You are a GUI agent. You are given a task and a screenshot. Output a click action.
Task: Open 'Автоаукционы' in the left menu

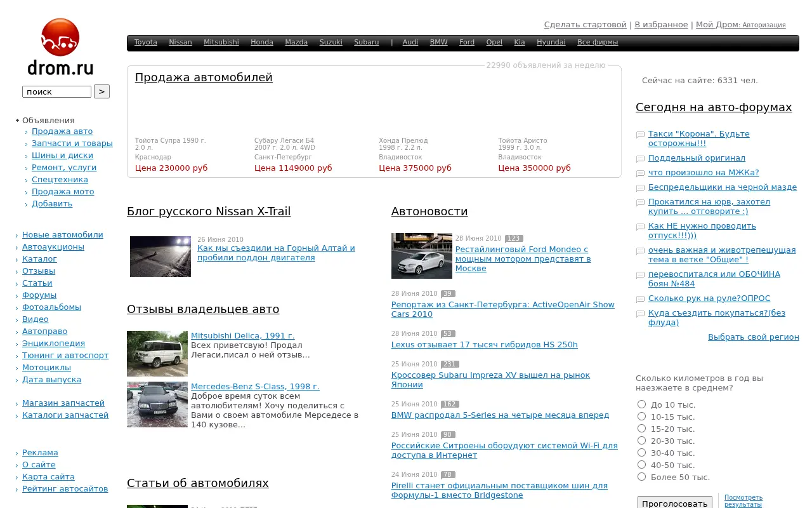pos(53,247)
